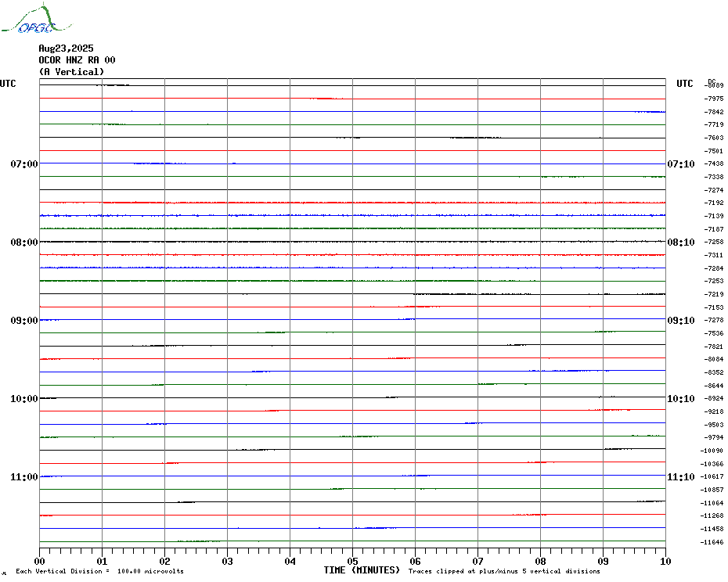Click the DC offset value -7719
This screenshot has width=728, height=582.
click(x=714, y=125)
